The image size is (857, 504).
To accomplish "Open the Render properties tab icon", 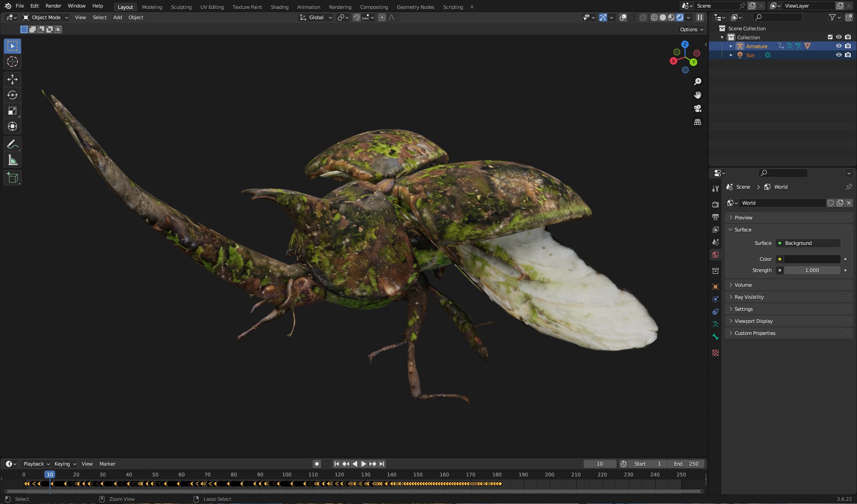I will click(x=716, y=204).
